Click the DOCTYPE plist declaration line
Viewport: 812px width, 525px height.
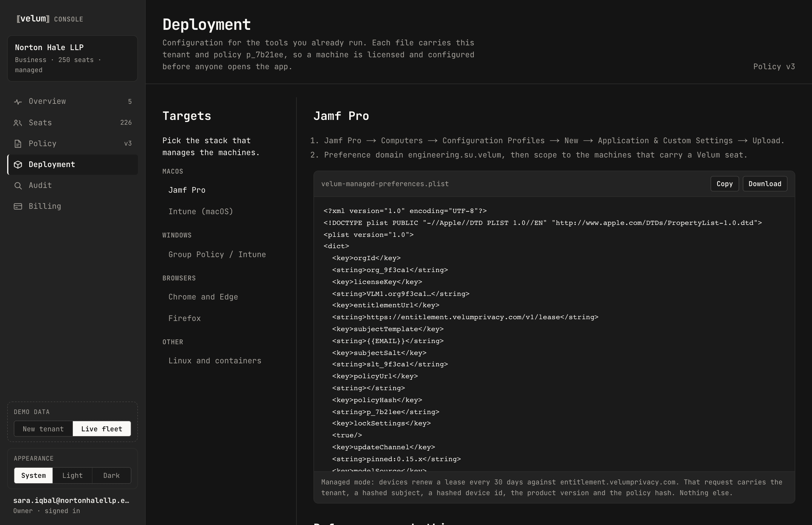tap(542, 223)
